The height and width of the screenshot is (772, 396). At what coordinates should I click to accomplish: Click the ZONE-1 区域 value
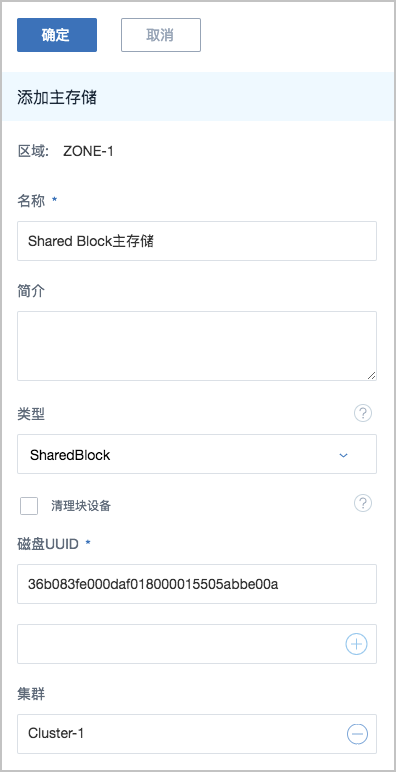(89, 152)
